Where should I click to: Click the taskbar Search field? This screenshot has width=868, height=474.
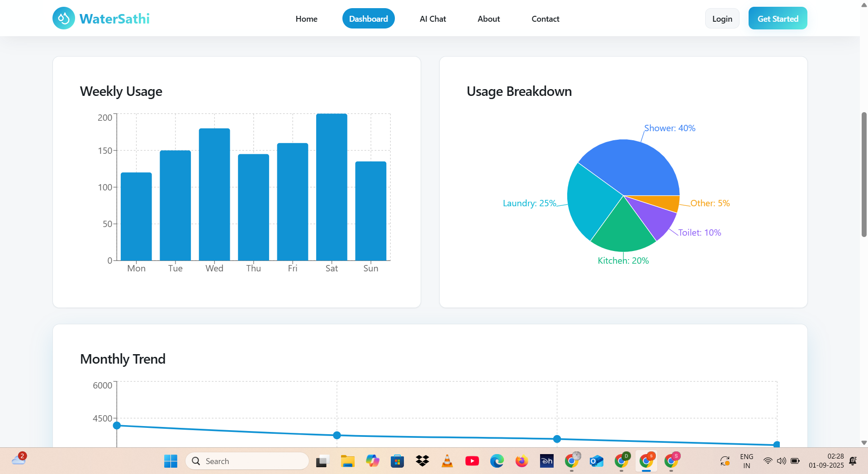point(247,461)
